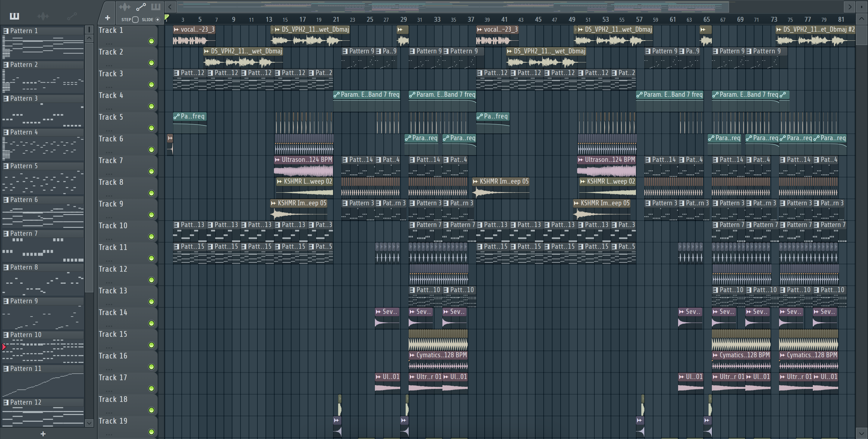Show automation clips in the picker panel

[72, 16]
